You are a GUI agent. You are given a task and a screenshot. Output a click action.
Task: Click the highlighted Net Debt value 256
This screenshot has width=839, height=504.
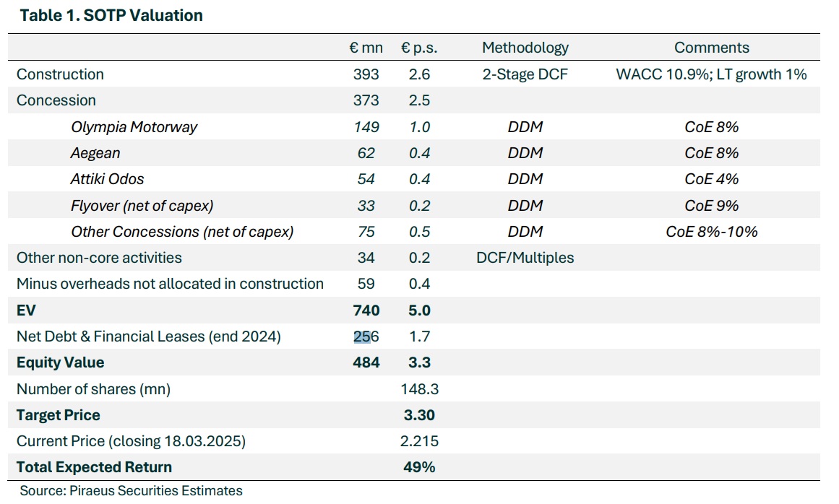coord(366,336)
